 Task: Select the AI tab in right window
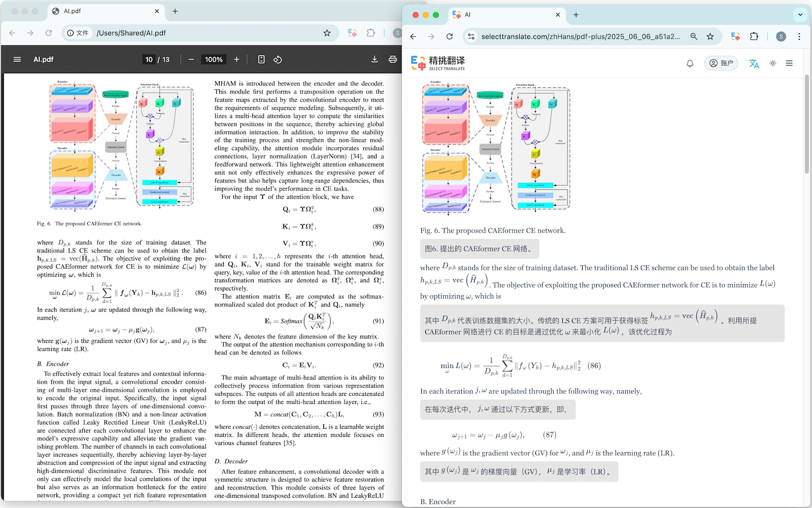point(507,15)
